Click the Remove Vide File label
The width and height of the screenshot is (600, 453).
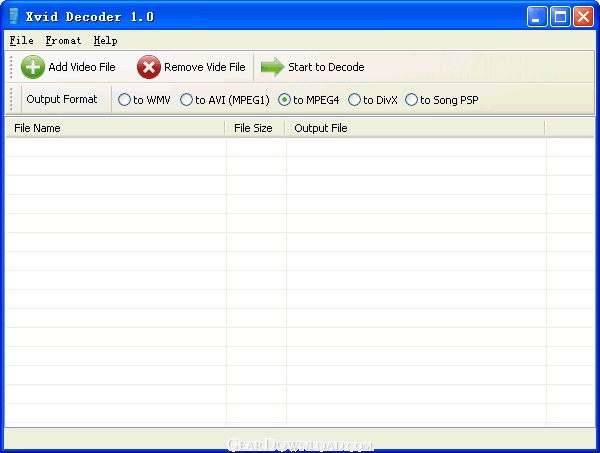205,67
